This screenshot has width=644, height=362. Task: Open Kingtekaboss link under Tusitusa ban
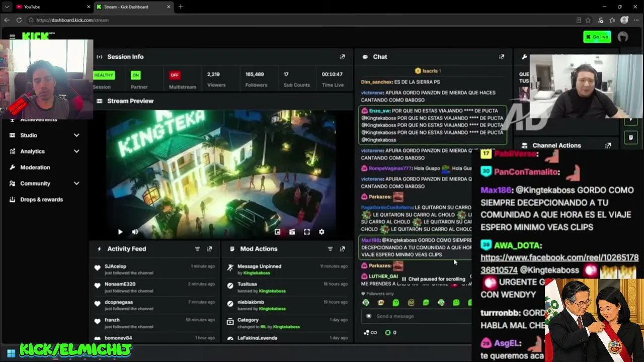click(272, 291)
